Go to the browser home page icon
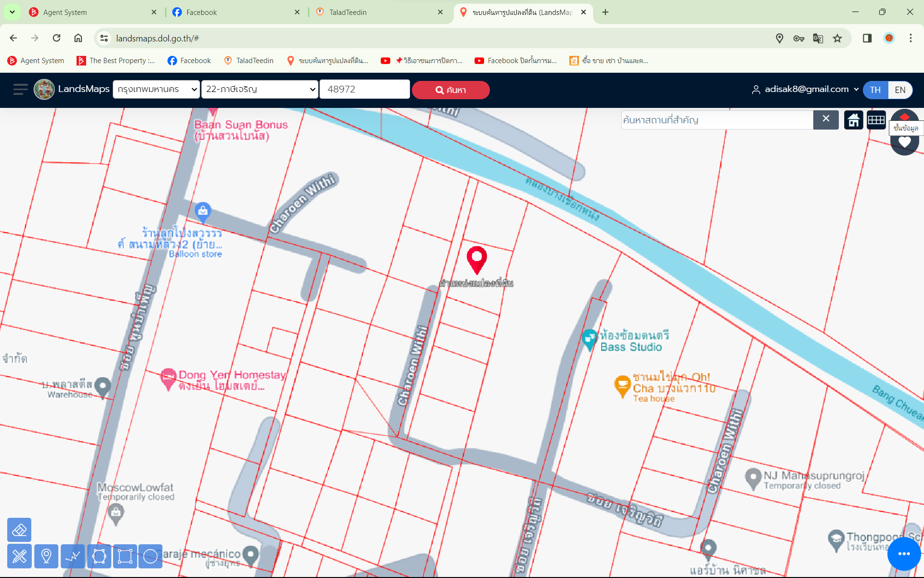This screenshot has width=924, height=578. point(78,38)
